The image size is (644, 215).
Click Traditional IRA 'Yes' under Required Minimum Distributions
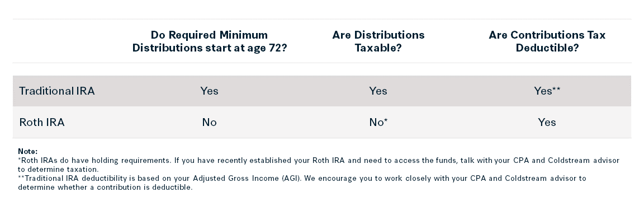pyautogui.click(x=210, y=91)
